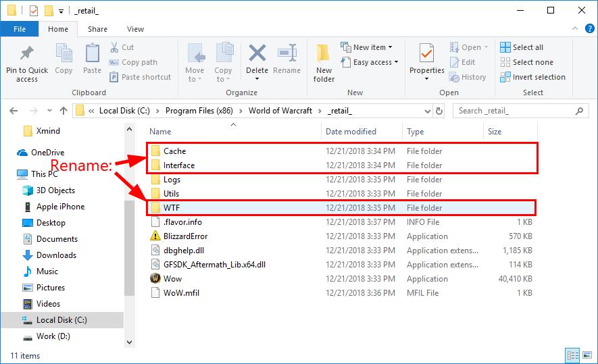Click the Rename ribbon icon
The image size is (598, 364).
tap(286, 53)
